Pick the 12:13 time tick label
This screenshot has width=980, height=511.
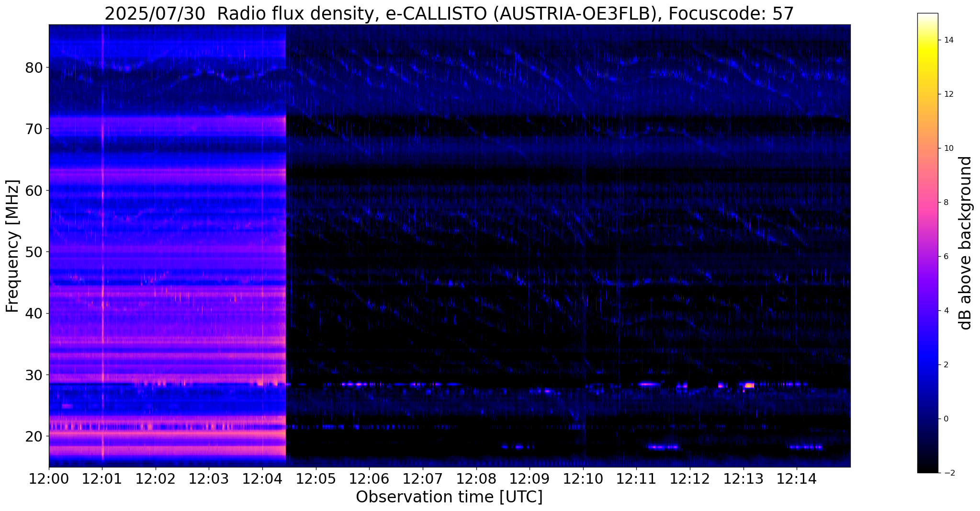[x=743, y=479]
